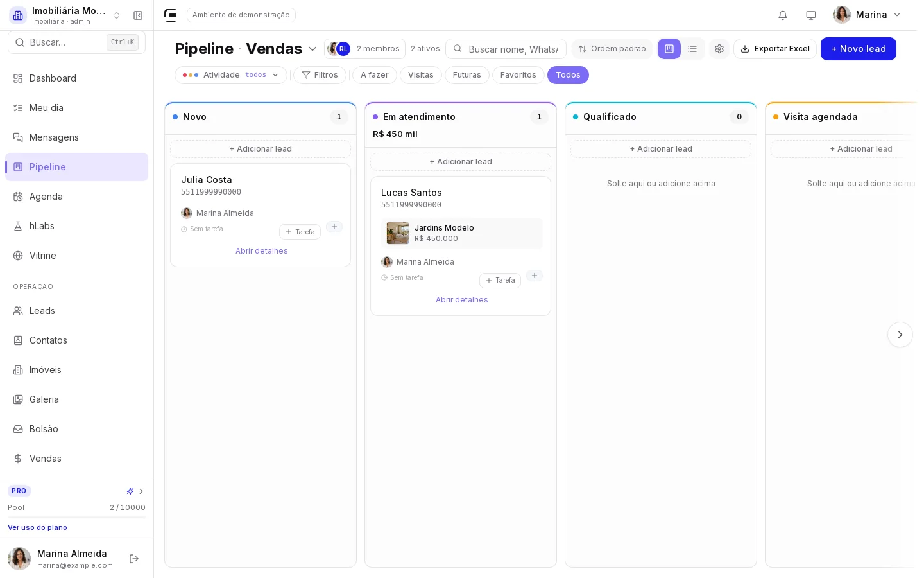Click plus icon on Lucas Santos card
The width and height of the screenshot is (924, 578).
pyautogui.click(x=535, y=276)
